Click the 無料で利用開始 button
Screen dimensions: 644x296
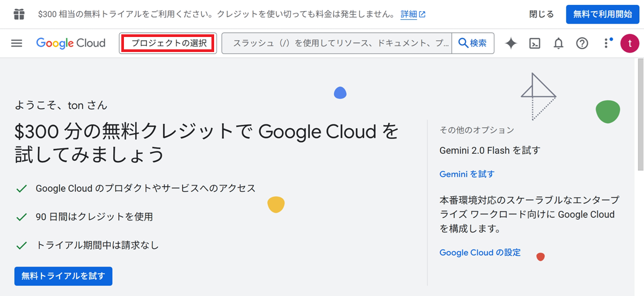[x=602, y=14]
